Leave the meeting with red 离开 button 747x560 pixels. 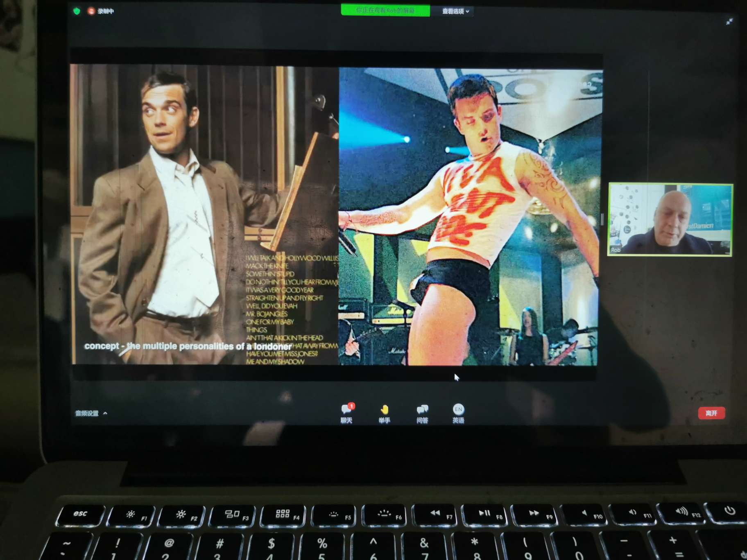tap(711, 413)
